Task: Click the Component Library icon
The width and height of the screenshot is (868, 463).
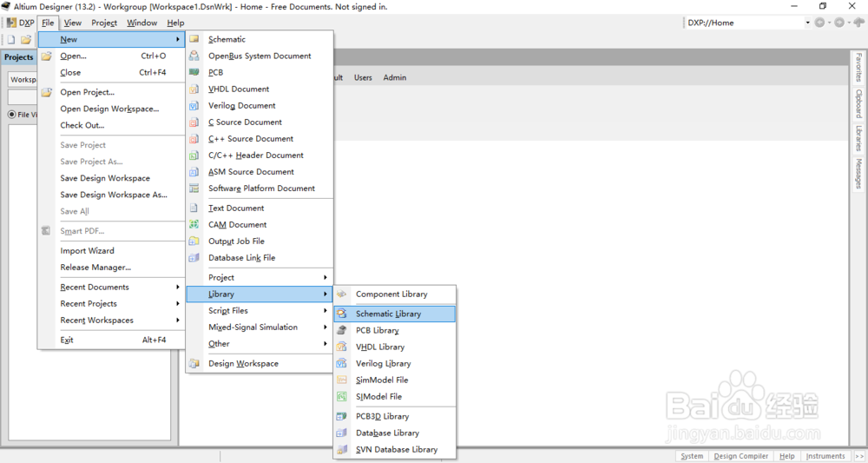Action: point(341,294)
